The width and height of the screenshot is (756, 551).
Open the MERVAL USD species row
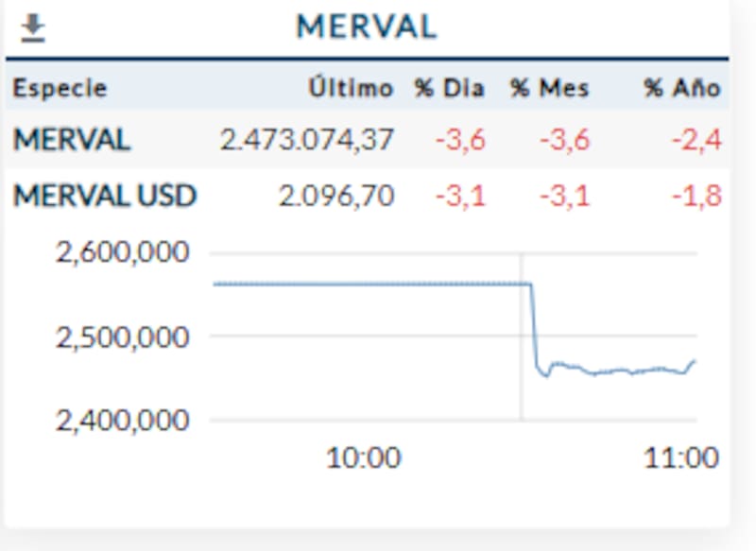pos(104,197)
